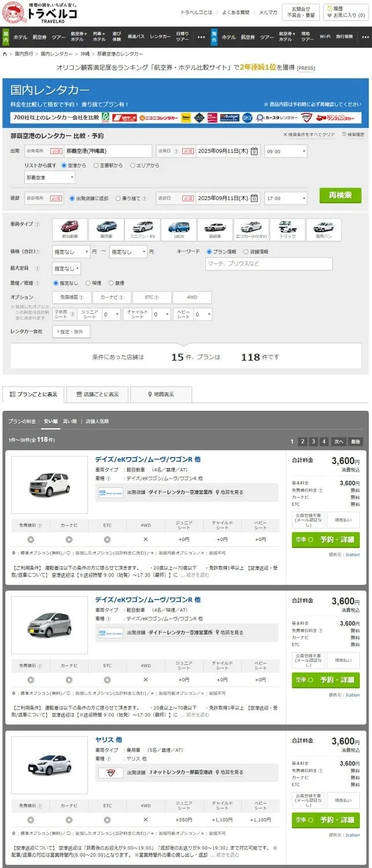Select the 軽自動車 vehicle type icon
This screenshot has height=868, width=372.
70,229
